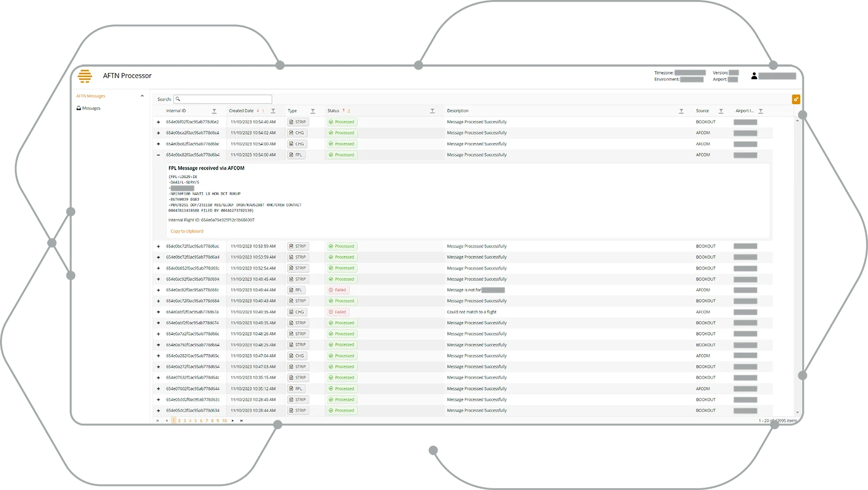868x490 pixels.
Task: Click the CHG type badge for 654e0a282f0ac95ab778d65c
Action: pos(297,356)
